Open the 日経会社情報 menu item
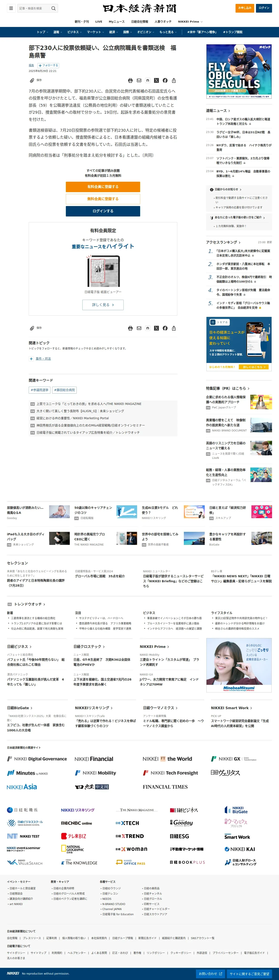Viewport: 279px width, 980px height. point(139,22)
